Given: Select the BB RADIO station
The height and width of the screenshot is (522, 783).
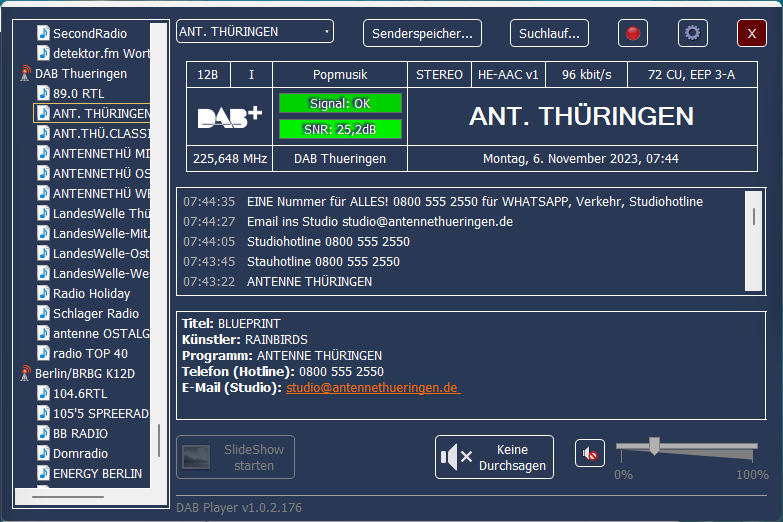Looking at the screenshot, I should point(80,433).
